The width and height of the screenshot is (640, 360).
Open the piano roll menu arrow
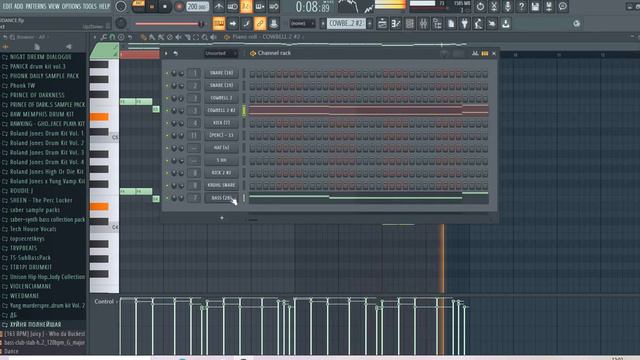95,37
